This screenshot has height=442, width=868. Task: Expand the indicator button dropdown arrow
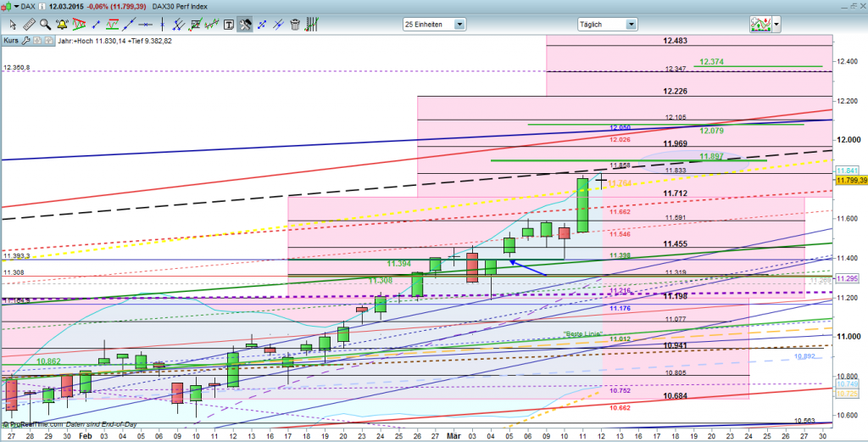tap(777, 25)
